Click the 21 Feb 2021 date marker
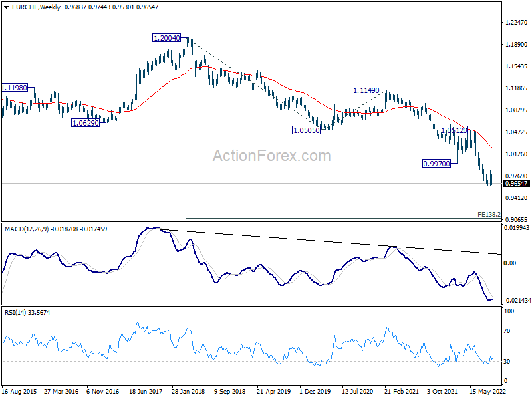This screenshot has height=399, width=532. tap(401, 392)
